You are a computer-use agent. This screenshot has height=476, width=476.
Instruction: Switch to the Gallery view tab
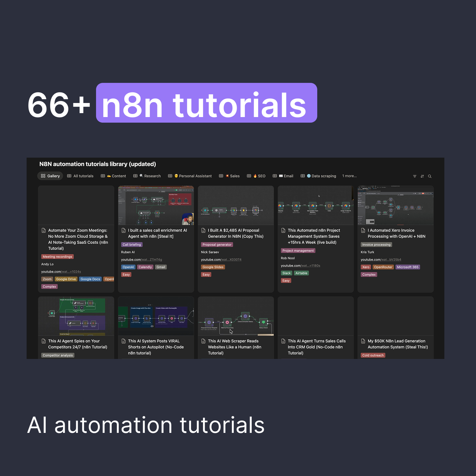click(x=50, y=176)
